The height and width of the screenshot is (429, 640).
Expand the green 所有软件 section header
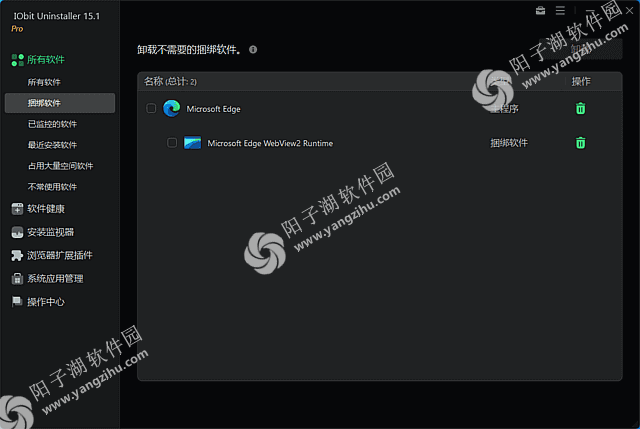46,60
